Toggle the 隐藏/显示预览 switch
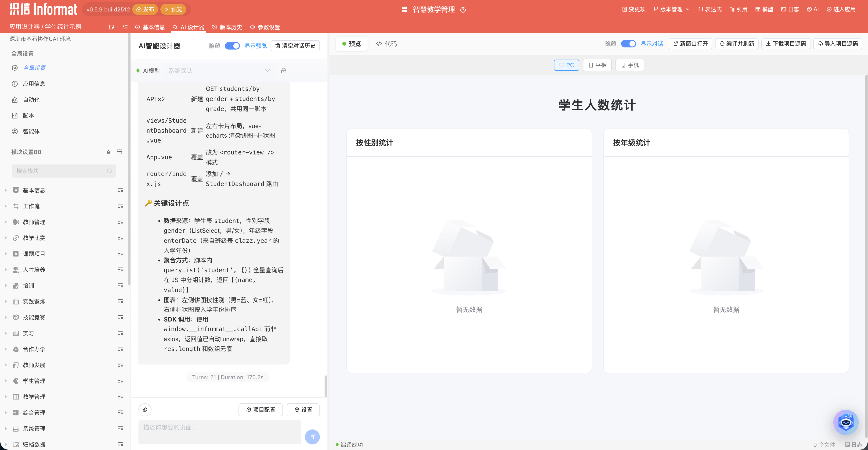Screen dimensions: 868x450 click(x=232, y=46)
